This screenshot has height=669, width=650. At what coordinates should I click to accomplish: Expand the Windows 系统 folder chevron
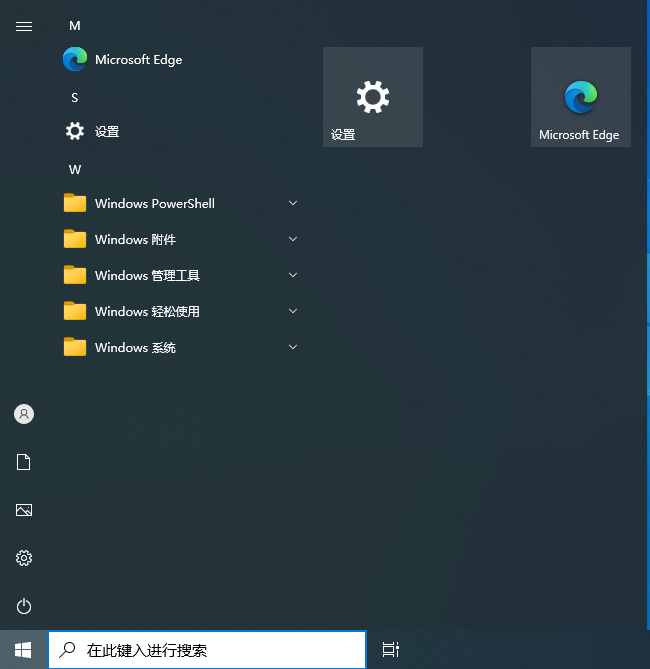(293, 347)
